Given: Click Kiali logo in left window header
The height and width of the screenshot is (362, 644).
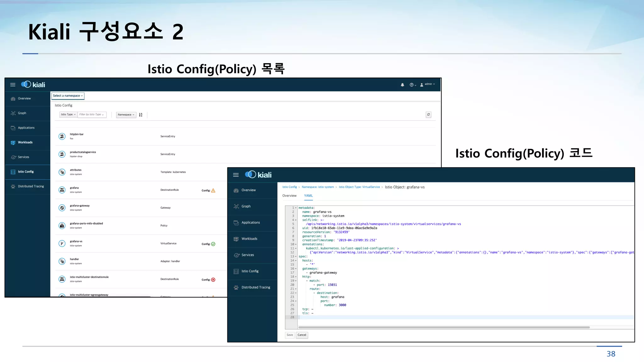Looking at the screenshot, I should [33, 85].
